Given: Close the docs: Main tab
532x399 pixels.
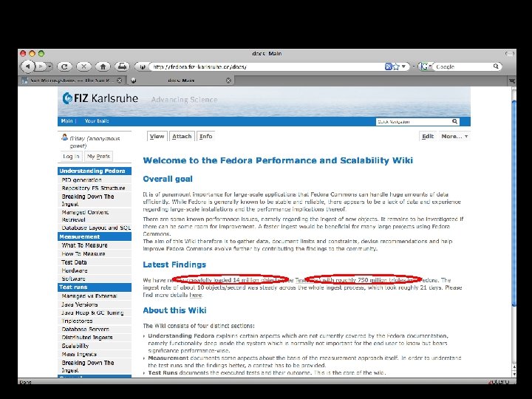Looking at the screenshot, I should click(x=228, y=81).
